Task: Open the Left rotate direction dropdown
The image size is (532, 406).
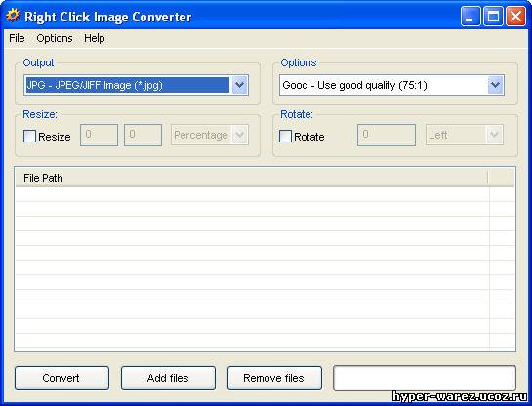Action: [465, 135]
